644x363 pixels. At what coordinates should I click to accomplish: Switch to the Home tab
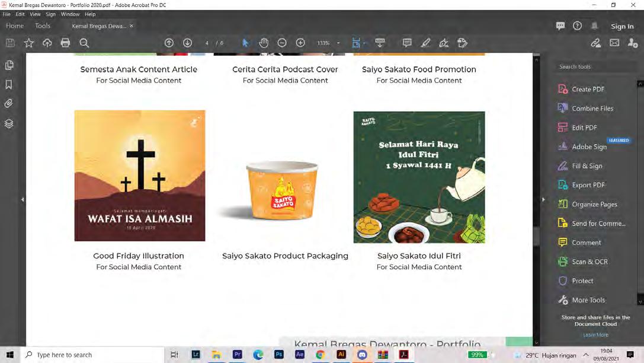tap(15, 26)
